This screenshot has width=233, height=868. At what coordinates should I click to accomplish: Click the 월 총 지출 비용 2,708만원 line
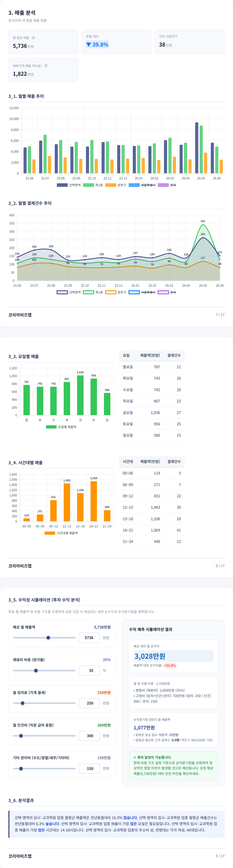point(152,684)
